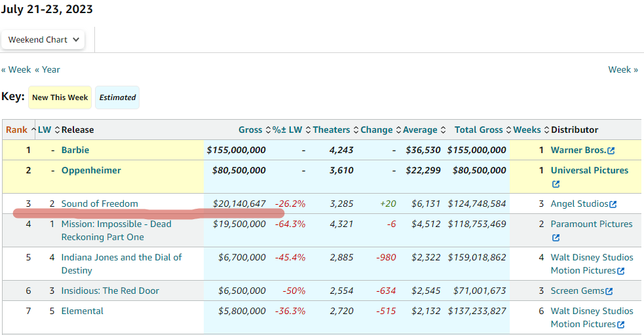
Task: Go to next week link
Action: tap(623, 70)
